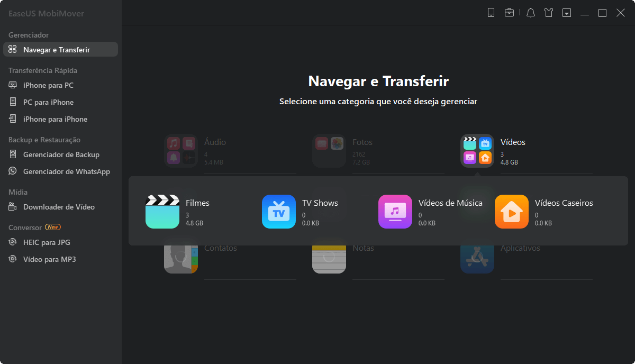Click the 'Selecione uma categoria' subtitle

(x=378, y=101)
